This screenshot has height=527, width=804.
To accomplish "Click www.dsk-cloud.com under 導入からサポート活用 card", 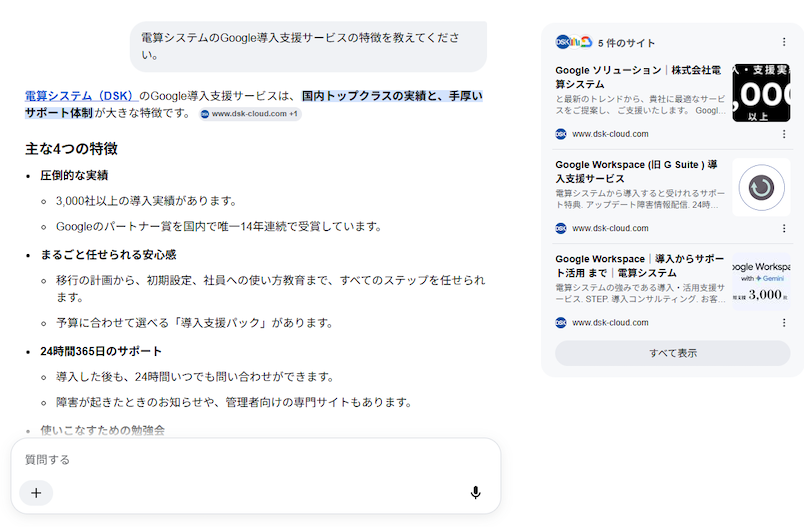I will [610, 322].
